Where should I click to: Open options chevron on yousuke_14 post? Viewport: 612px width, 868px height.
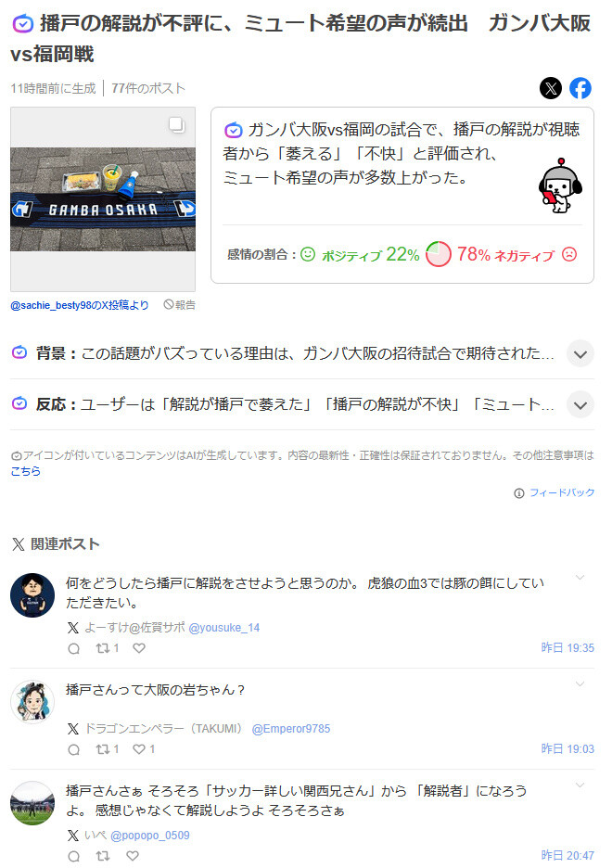point(580,578)
